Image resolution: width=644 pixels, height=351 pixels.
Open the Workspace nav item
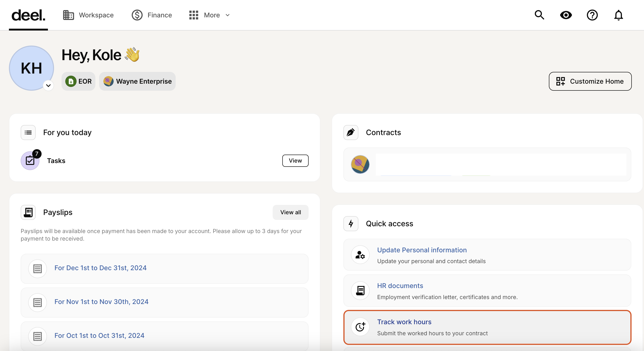tap(88, 15)
